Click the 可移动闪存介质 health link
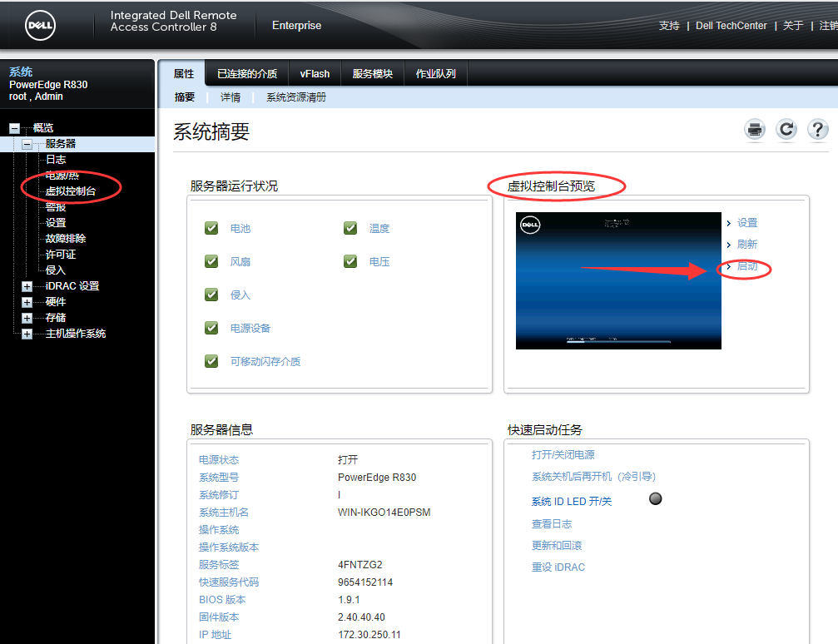Image resolution: width=838 pixels, height=644 pixels. 265,361
